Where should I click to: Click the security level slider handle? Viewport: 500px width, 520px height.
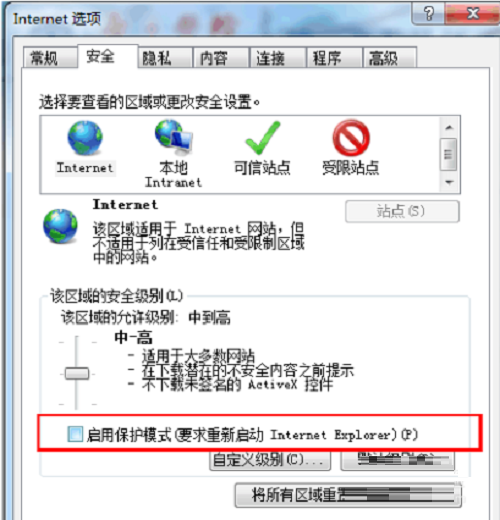tap(77, 373)
